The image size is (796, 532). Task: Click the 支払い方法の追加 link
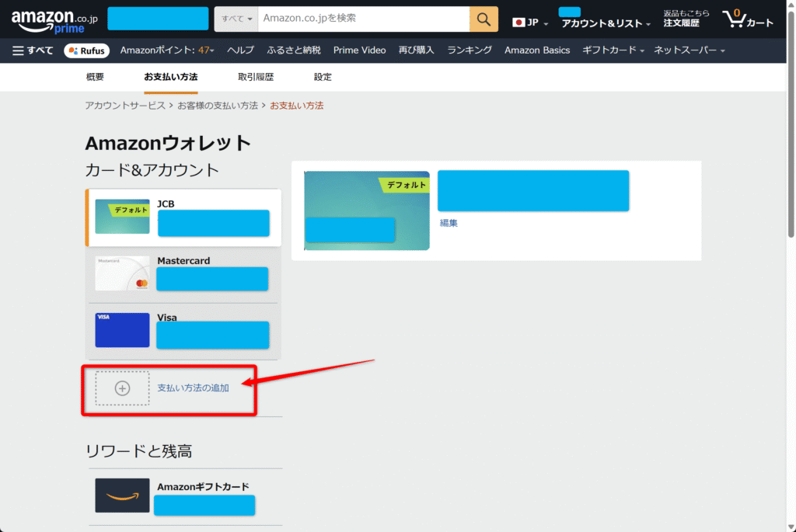tap(193, 388)
